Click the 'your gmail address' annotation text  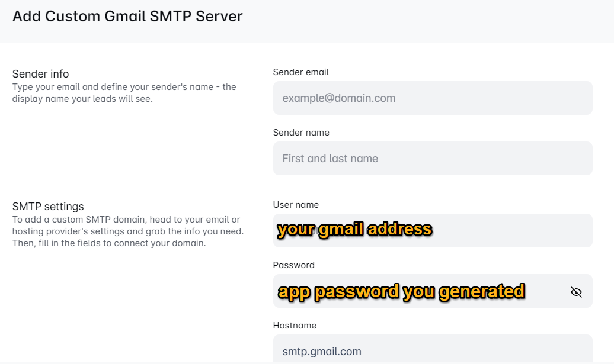(354, 230)
